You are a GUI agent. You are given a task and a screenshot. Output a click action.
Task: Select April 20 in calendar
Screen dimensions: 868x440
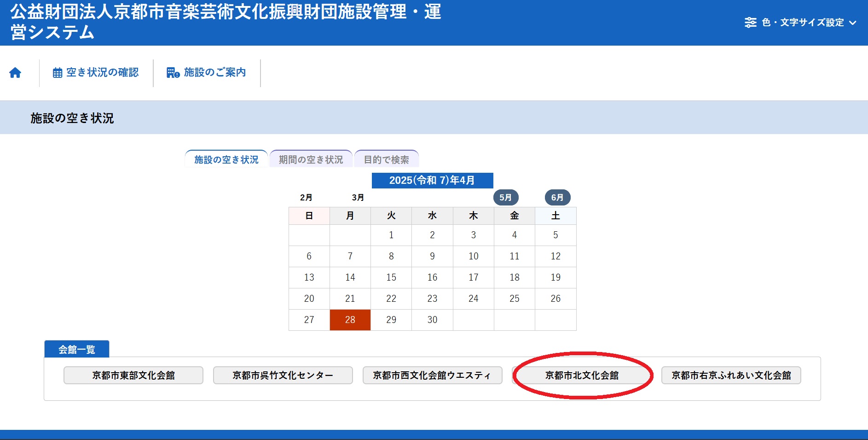[309, 299]
